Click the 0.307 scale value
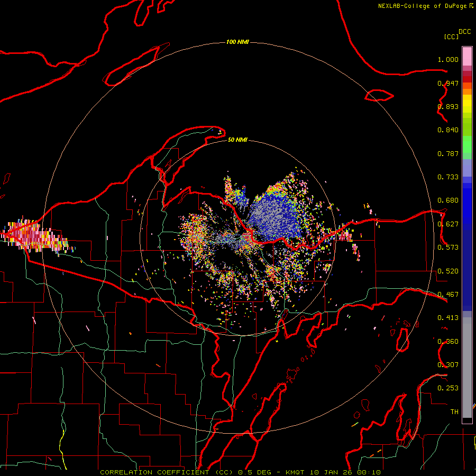The image size is (476, 476). coord(448,365)
